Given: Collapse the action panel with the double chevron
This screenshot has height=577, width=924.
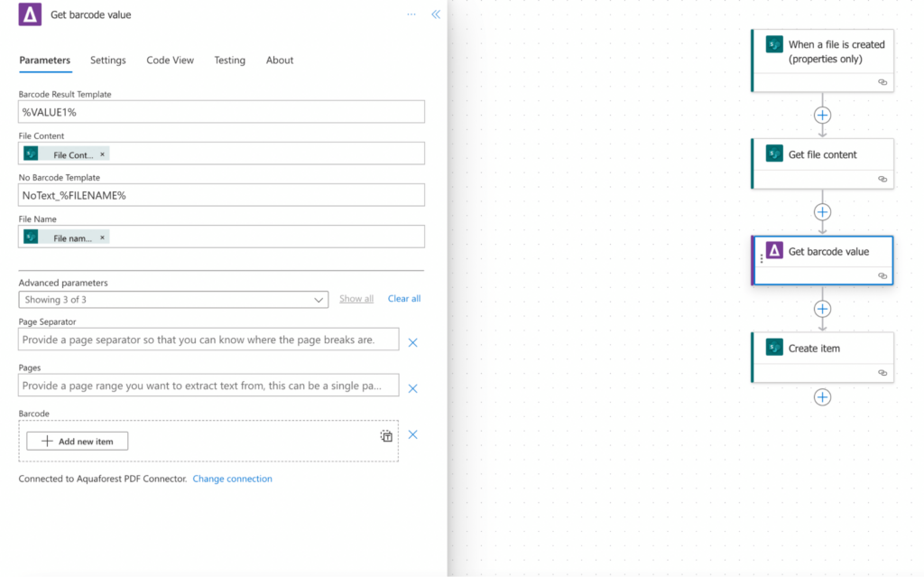Looking at the screenshot, I should tap(436, 14).
